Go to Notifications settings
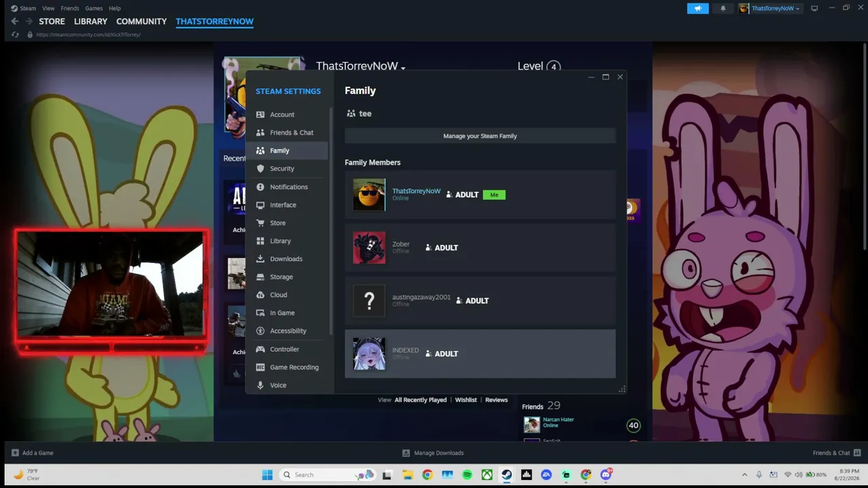Viewport: 868px width, 488px height. pos(288,187)
